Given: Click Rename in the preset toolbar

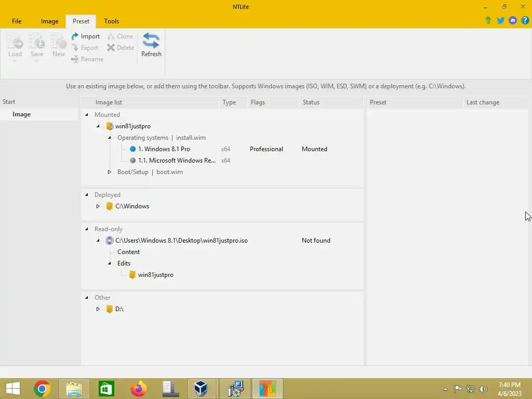Looking at the screenshot, I should pyautogui.click(x=87, y=59).
